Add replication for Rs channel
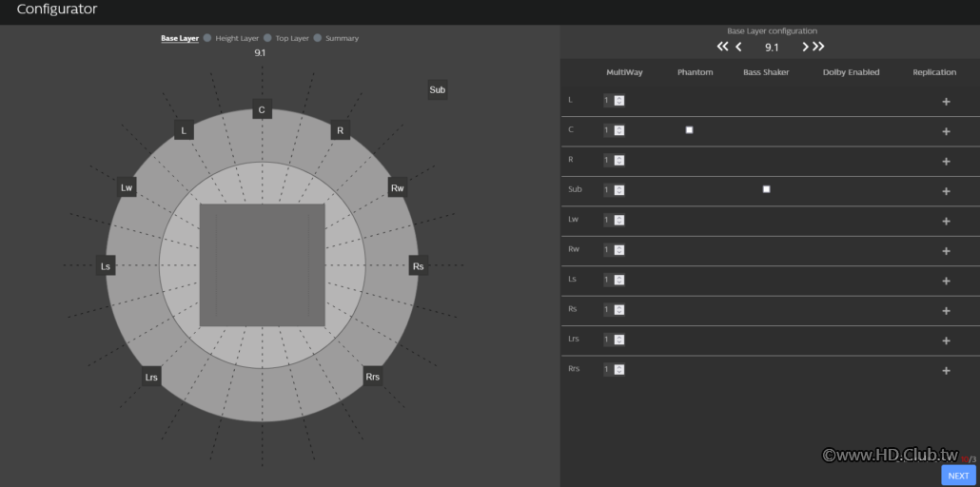 [x=946, y=311]
